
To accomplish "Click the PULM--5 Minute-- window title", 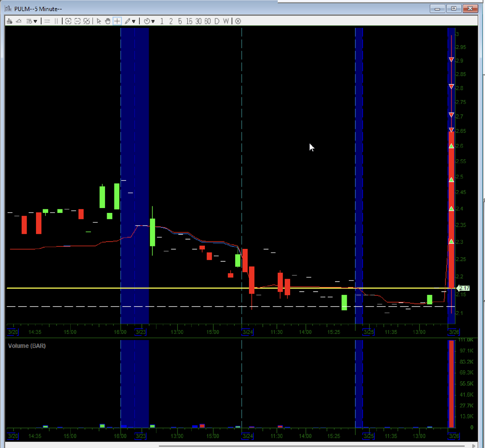I will point(38,8).
